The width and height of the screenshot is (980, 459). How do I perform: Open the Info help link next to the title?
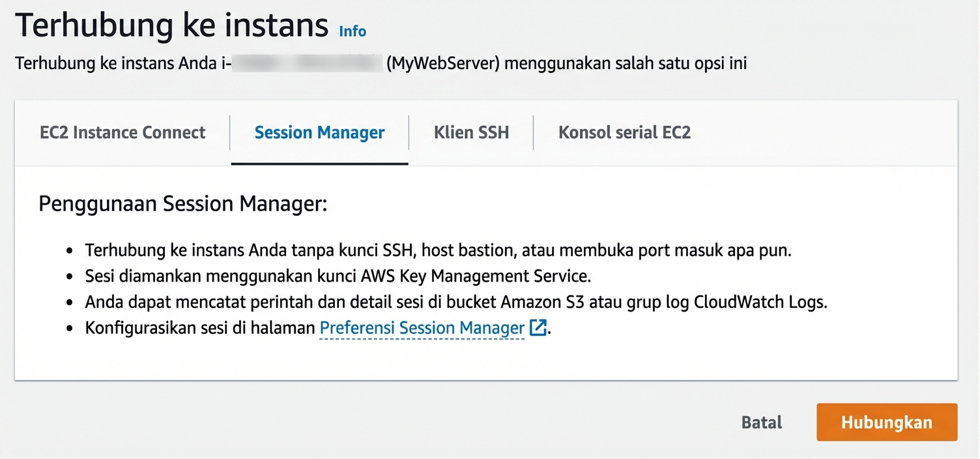pyautogui.click(x=353, y=31)
